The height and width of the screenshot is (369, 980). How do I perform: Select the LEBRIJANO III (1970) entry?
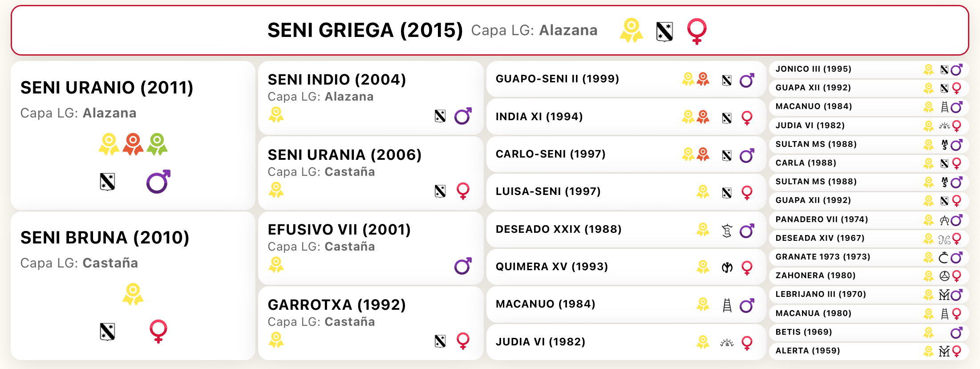pos(869,295)
